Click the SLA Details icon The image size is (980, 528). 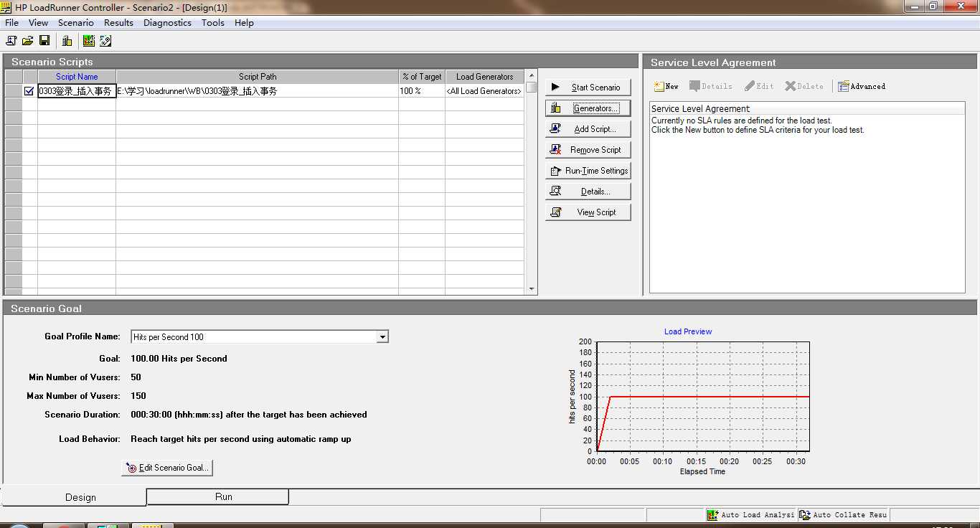[694, 86]
